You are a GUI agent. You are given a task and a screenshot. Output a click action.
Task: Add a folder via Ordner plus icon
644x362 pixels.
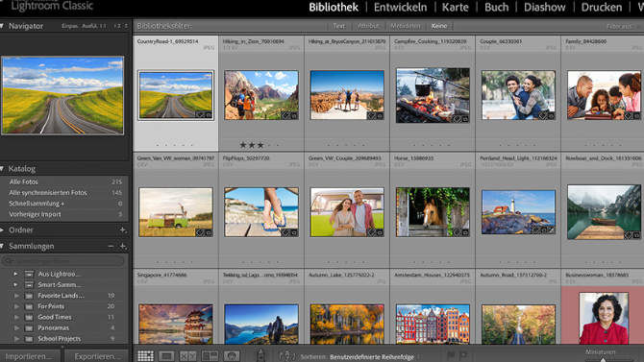[x=122, y=230]
